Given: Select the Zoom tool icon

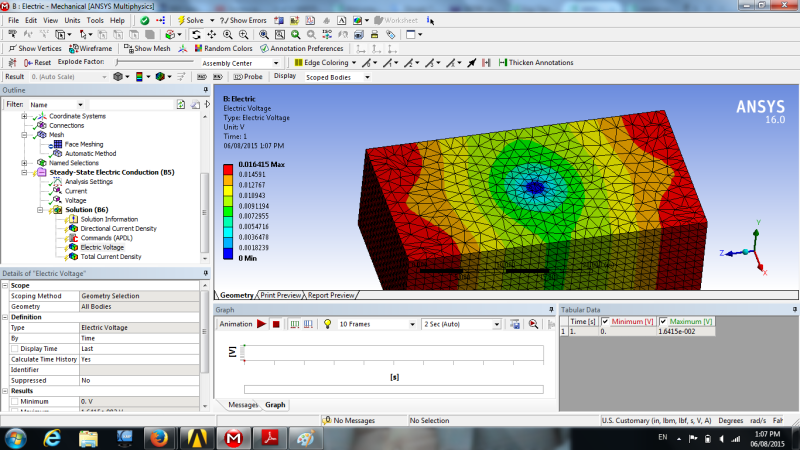Looking at the screenshot, I should pyautogui.click(x=228, y=35).
